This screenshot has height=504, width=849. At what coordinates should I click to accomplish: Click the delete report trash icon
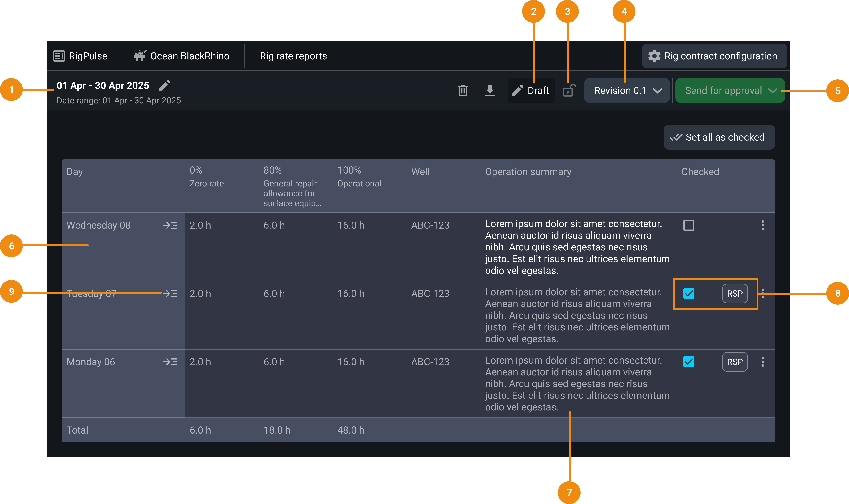point(463,90)
